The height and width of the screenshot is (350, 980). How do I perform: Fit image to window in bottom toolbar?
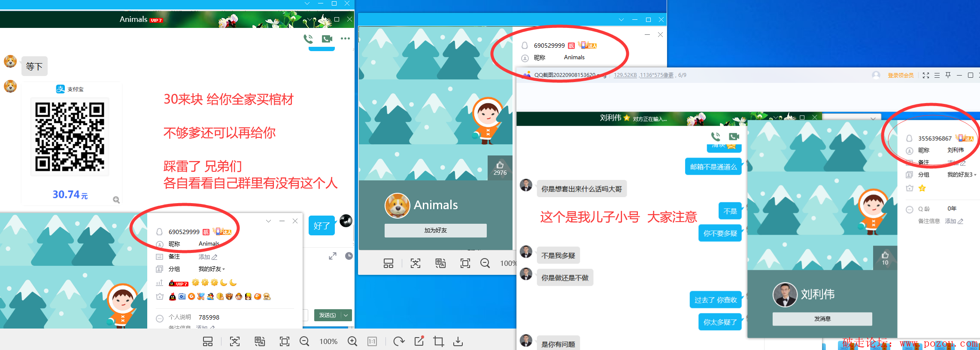(284, 341)
